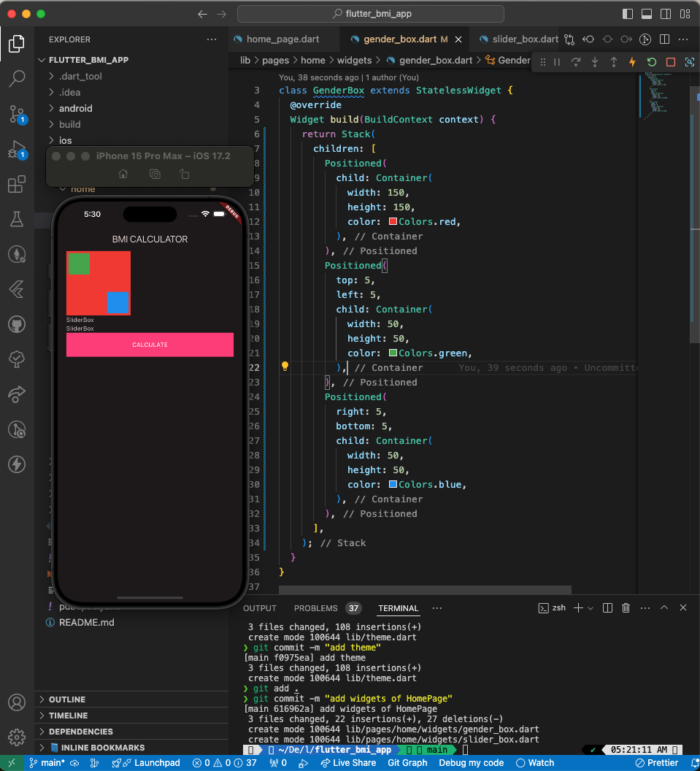Click Debug my code in status bar
Image resolution: width=700 pixels, height=771 pixels.
471,763
